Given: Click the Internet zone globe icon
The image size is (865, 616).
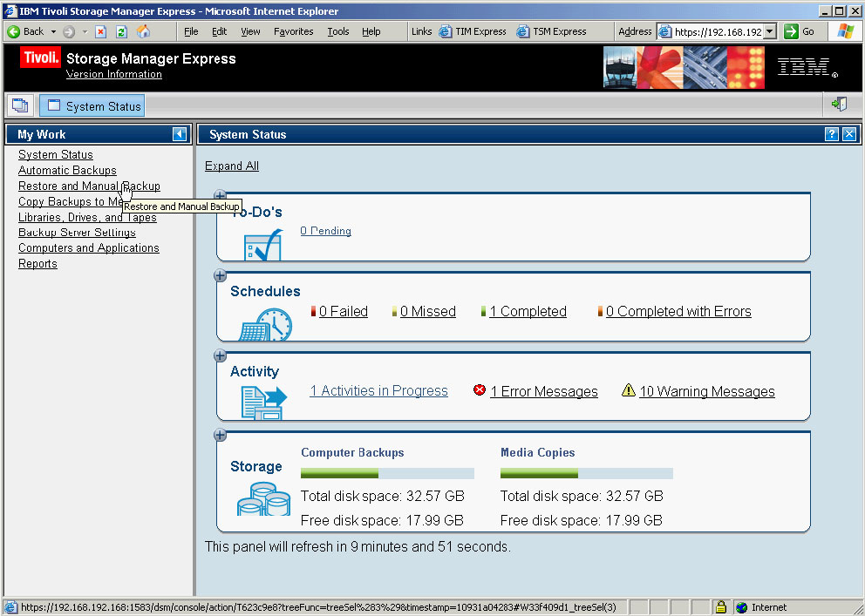Looking at the screenshot, I should tap(742, 608).
